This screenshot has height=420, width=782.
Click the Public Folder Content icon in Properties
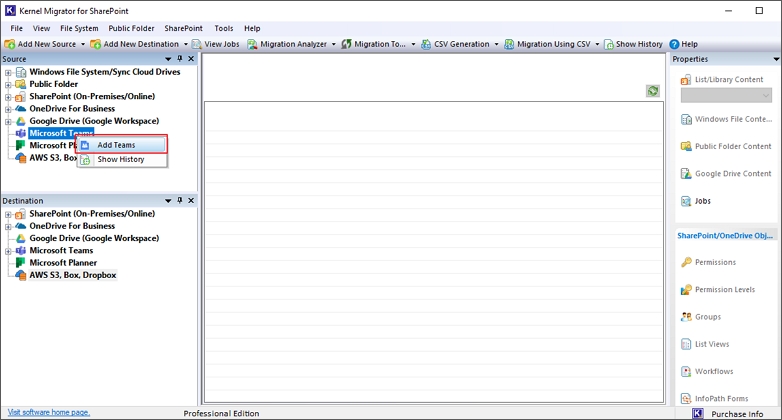686,146
